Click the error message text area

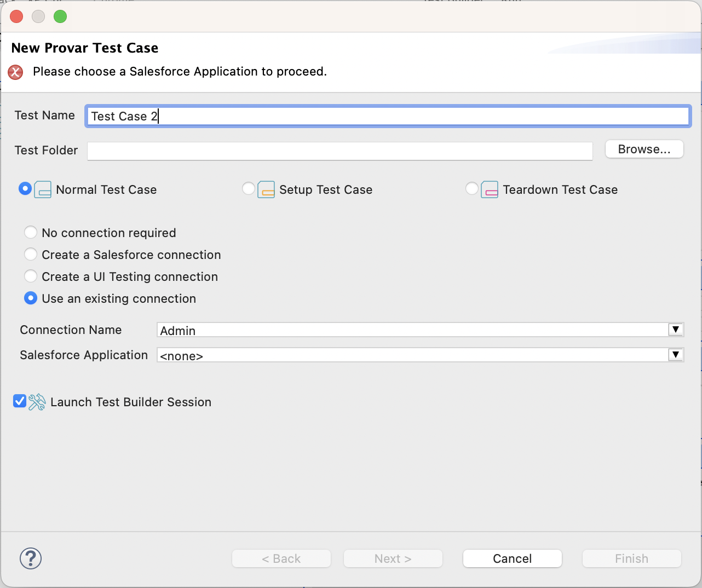[179, 72]
